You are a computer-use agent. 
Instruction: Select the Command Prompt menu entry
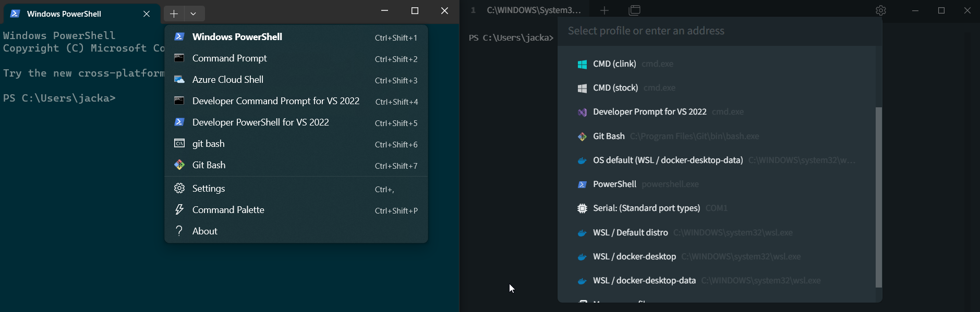click(296, 58)
